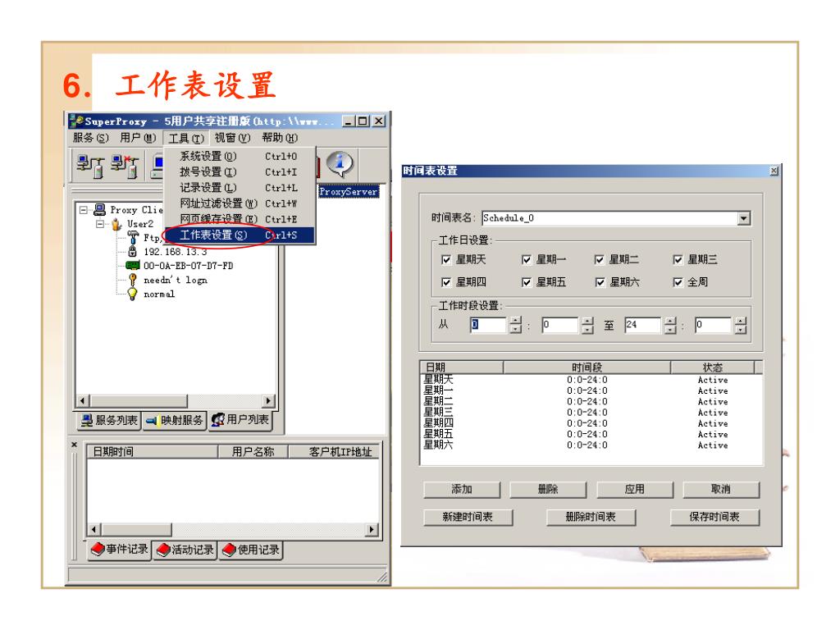This screenshot has height=630, width=840.
Task: Select the normal lightbulb item
Action: pos(152,294)
